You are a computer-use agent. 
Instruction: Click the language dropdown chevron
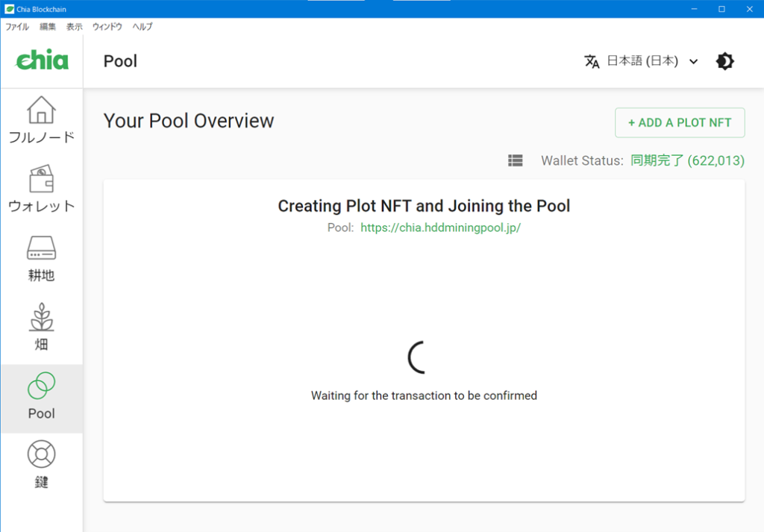pos(693,61)
